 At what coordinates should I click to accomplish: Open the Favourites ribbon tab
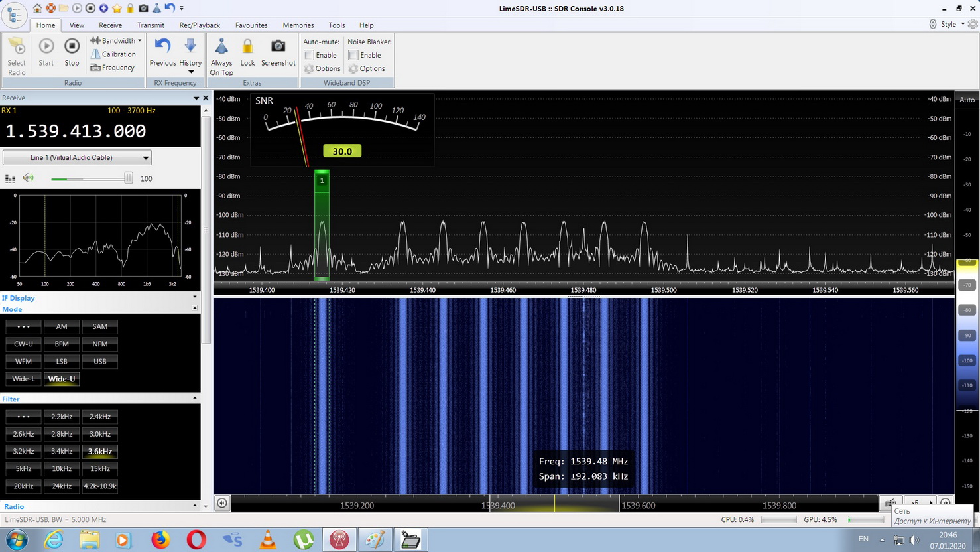click(x=251, y=25)
